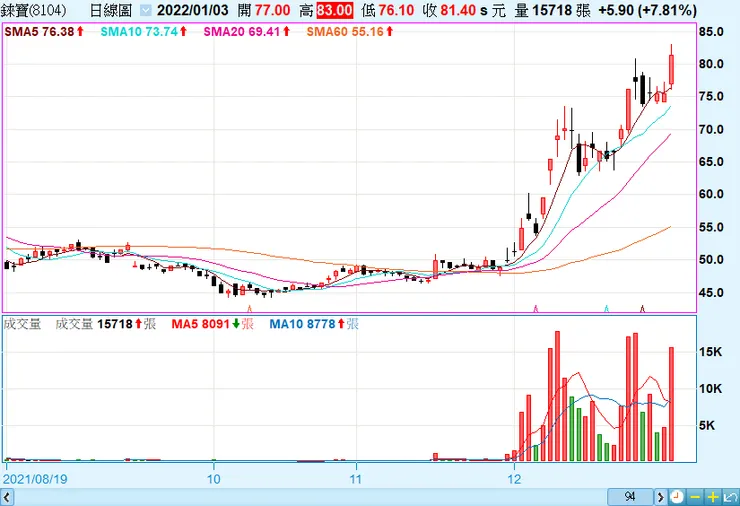This screenshot has width=740, height=506.
Task: Click the month 10 label on the time axis
Action: pyautogui.click(x=214, y=479)
